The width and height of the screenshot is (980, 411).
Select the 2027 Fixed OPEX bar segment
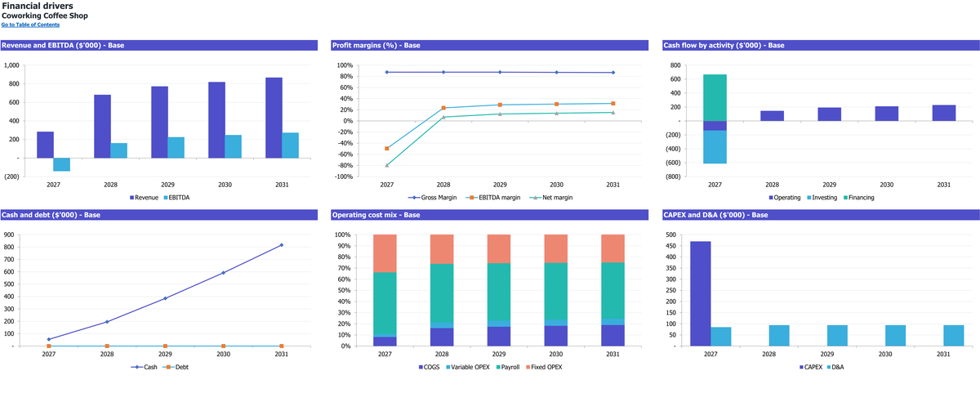click(385, 253)
